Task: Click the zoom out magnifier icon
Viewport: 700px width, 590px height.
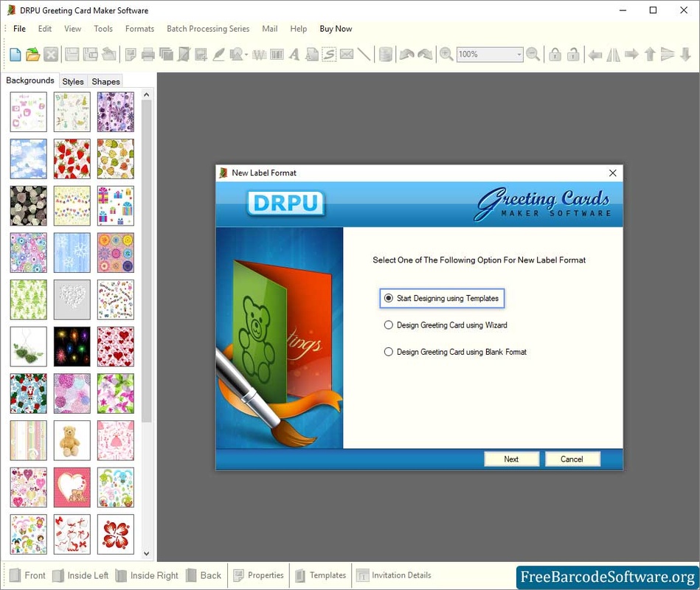Action: click(x=533, y=54)
